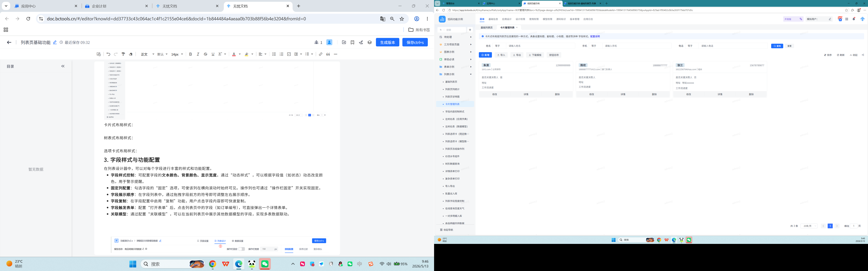The width and height of the screenshot is (868, 271).
Task: Toggle the 操作栏固定 switch in the embedded image
Action: pyautogui.click(x=242, y=249)
